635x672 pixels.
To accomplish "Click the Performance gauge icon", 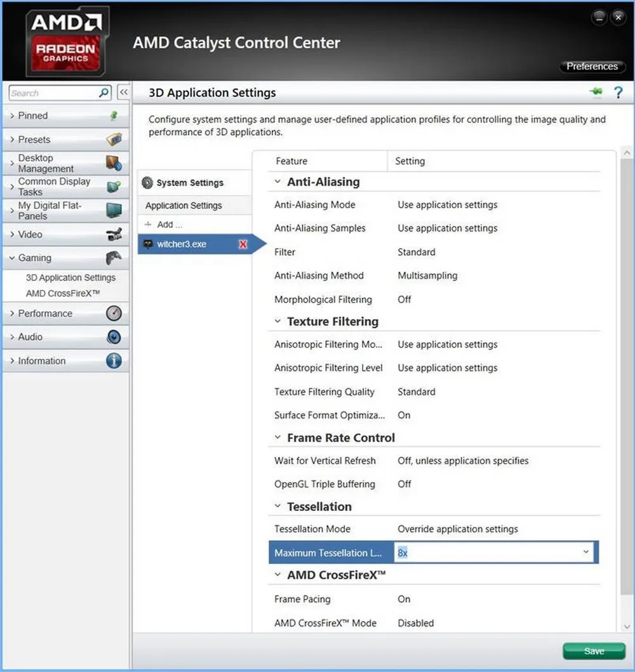I will (114, 313).
